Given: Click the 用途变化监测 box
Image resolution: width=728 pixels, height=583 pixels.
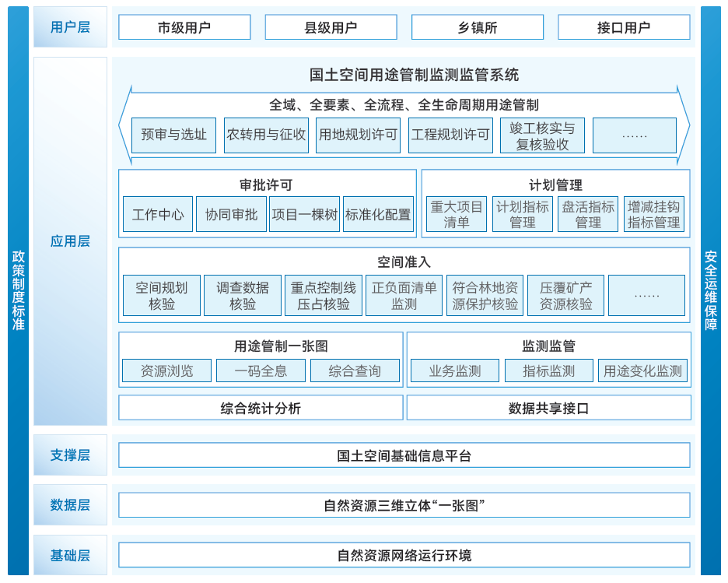Looking at the screenshot, I should click(642, 371).
